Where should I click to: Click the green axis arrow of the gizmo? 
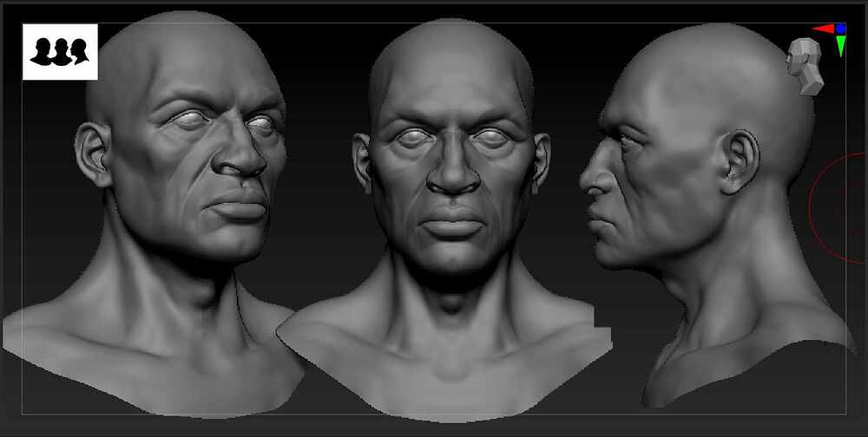point(841,46)
